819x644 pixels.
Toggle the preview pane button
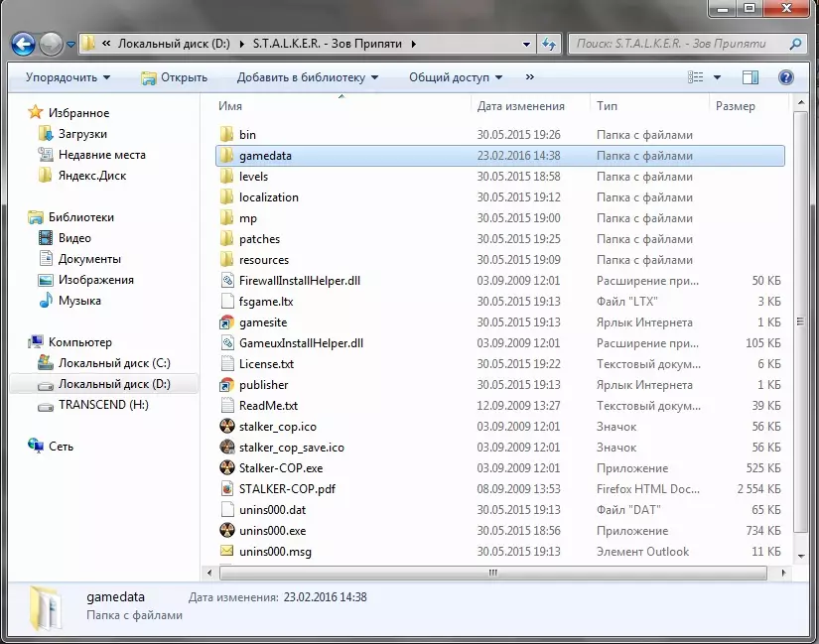(x=751, y=77)
